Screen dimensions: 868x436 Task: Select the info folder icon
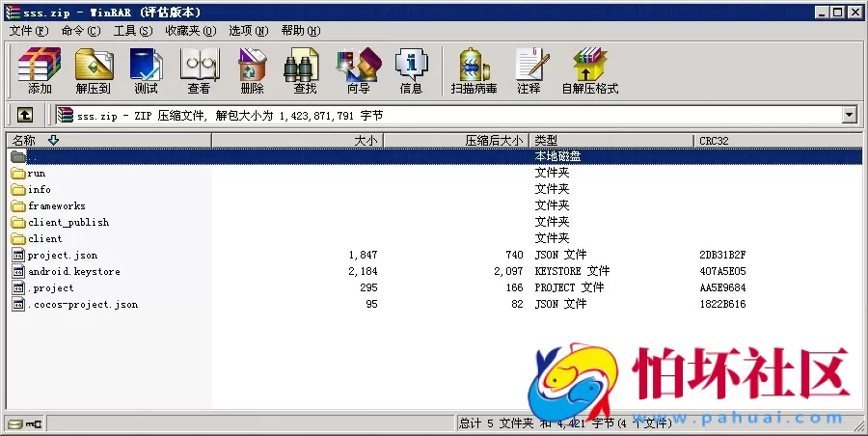click(18, 189)
